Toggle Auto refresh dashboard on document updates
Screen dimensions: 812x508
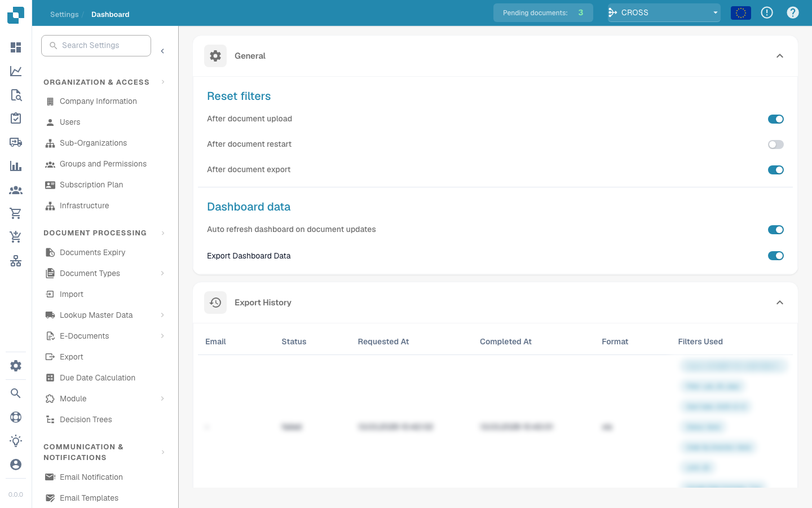click(776, 230)
